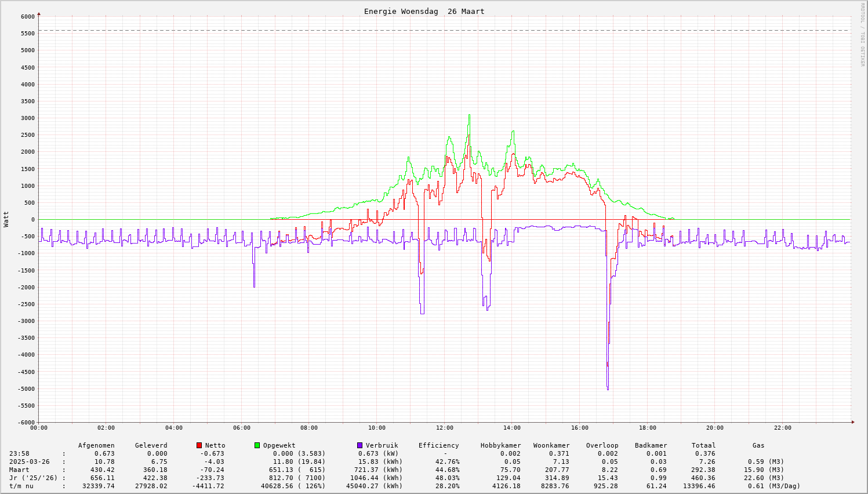This screenshot has height=494, width=868.
Task: Click the 22:00 time axis label
Action: (782, 428)
